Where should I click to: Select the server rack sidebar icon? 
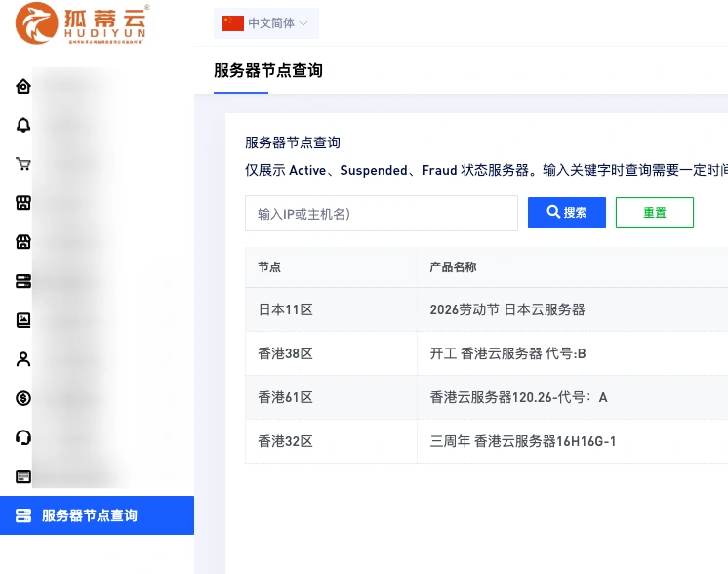coord(23,281)
